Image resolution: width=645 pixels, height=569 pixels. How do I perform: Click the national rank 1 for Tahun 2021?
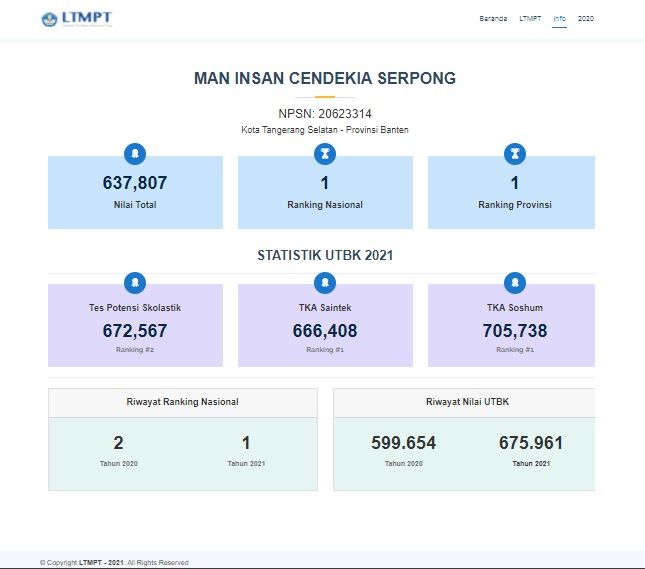pos(246,443)
